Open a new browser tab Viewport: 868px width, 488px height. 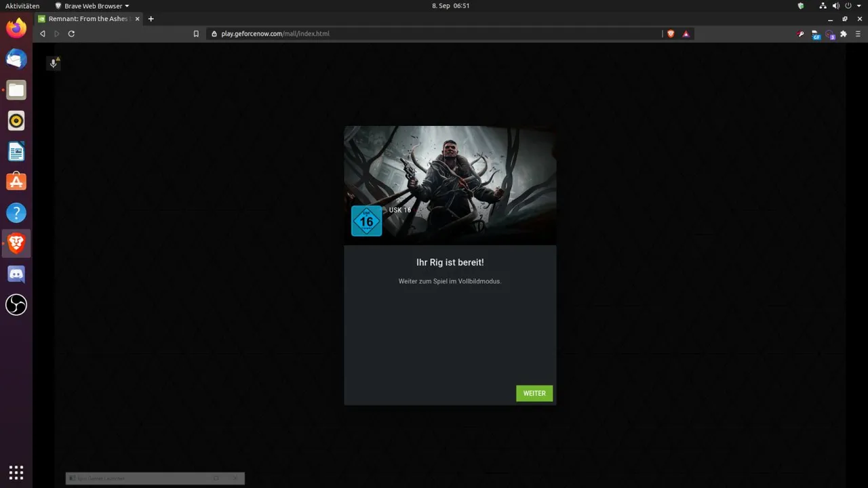151,19
